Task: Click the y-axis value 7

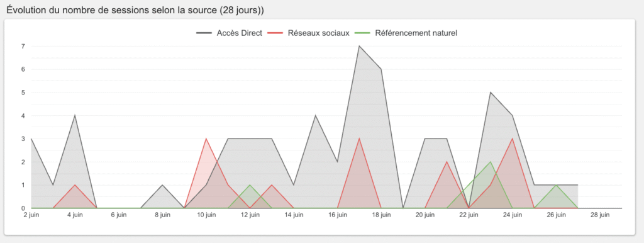Action: [x=23, y=46]
